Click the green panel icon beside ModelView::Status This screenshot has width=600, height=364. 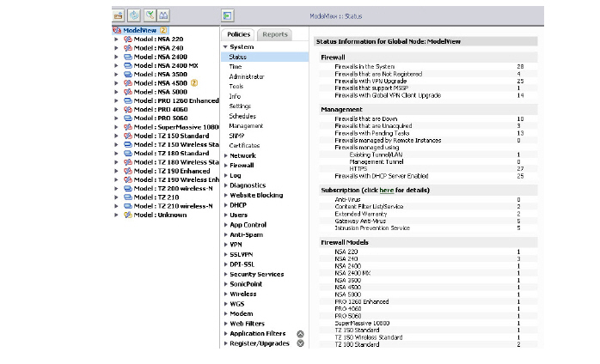tap(228, 16)
